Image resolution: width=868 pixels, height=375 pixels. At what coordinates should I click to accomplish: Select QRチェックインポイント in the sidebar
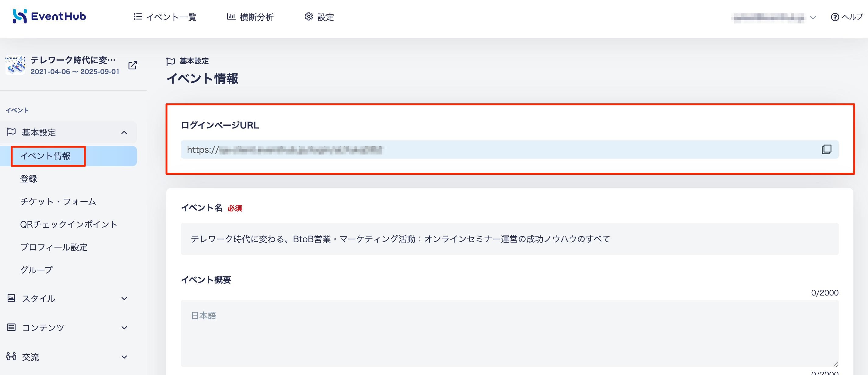[69, 224]
